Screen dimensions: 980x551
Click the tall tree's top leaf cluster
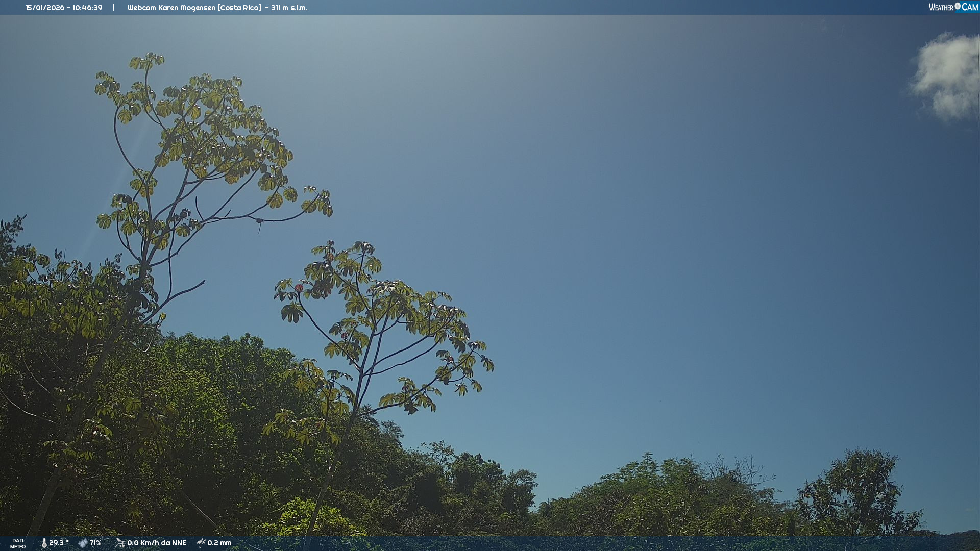click(147, 62)
